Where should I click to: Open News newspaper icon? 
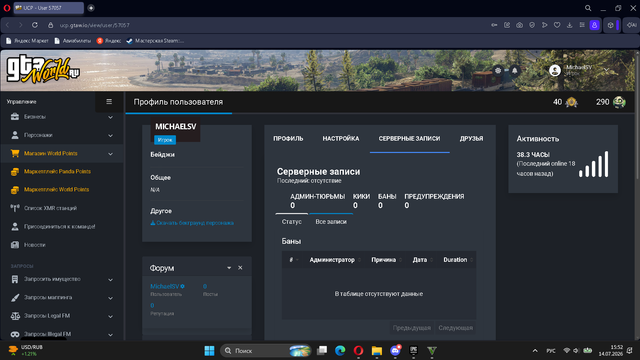(x=15, y=245)
